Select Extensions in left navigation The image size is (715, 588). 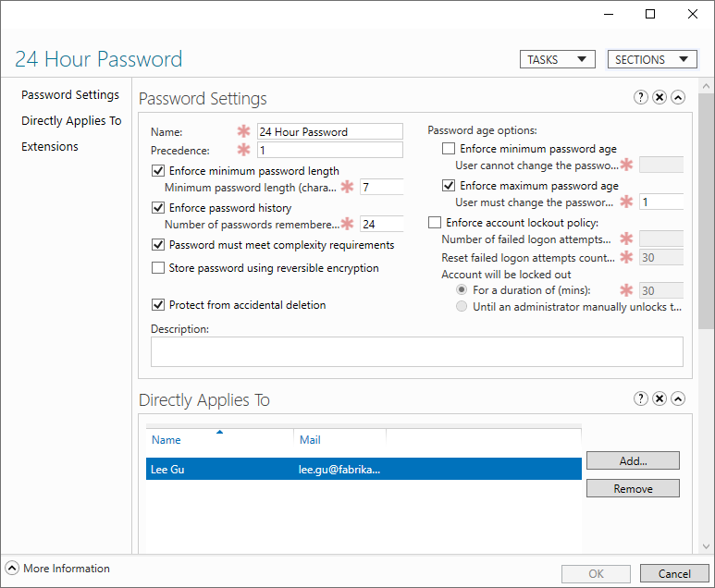pyautogui.click(x=50, y=147)
